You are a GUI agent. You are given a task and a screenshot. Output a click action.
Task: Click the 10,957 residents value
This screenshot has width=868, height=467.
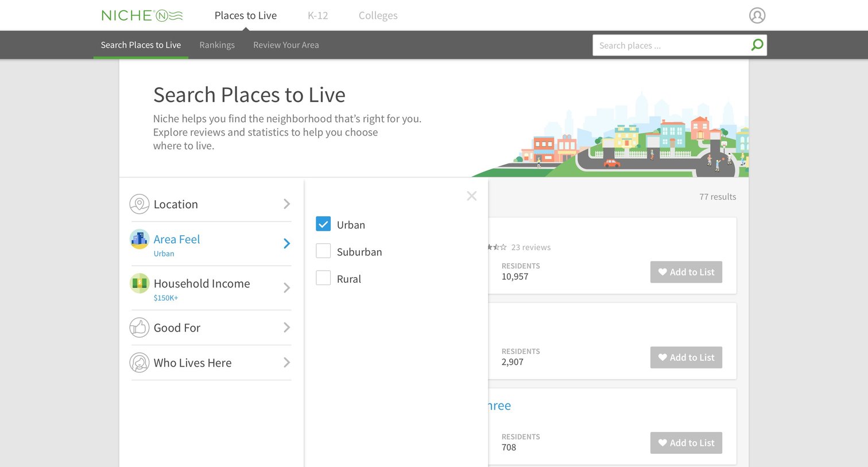(515, 277)
